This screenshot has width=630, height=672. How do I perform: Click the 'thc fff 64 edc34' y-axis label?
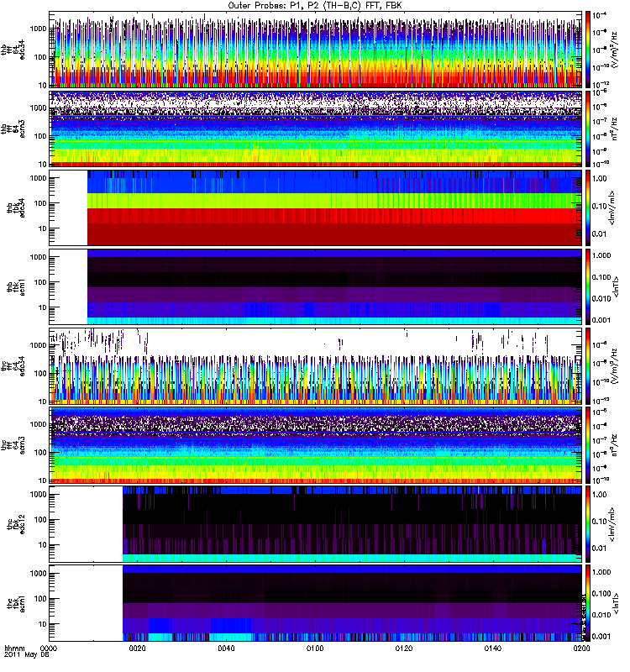(x=13, y=366)
